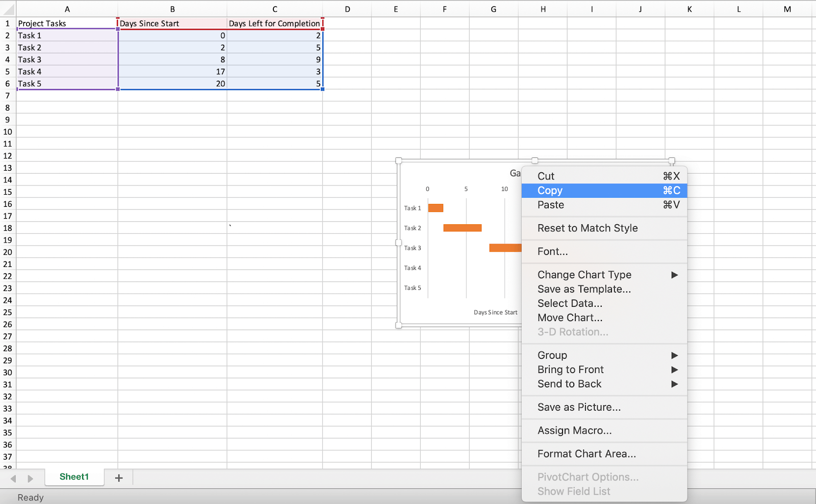The height and width of the screenshot is (504, 816).
Task: Select the column B header
Action: pyautogui.click(x=172, y=9)
